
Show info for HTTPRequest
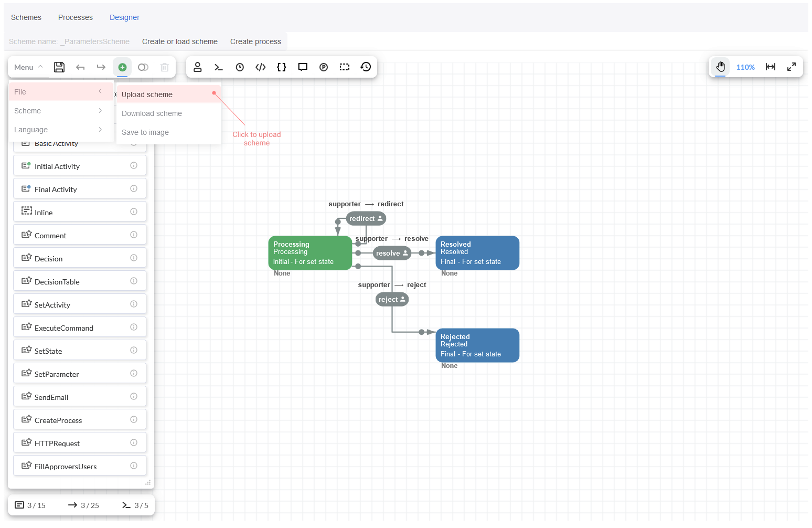pos(134,442)
